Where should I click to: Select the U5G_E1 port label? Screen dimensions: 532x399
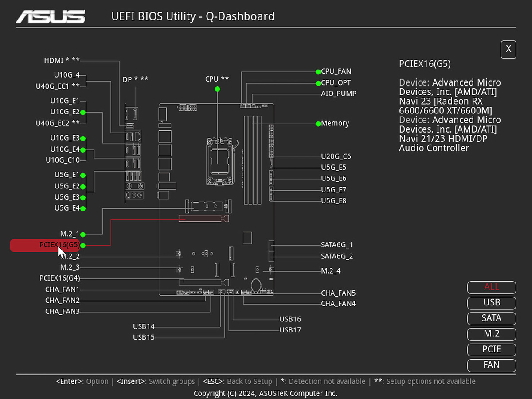67,175
